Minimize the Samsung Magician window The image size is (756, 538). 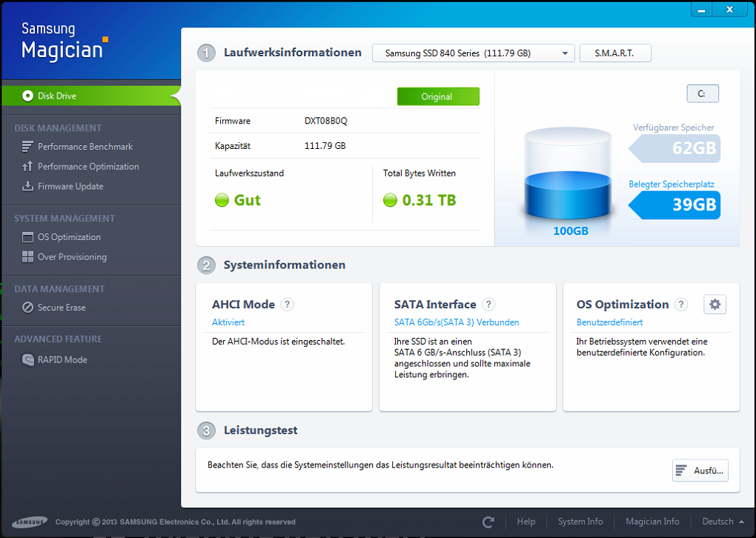pos(702,10)
